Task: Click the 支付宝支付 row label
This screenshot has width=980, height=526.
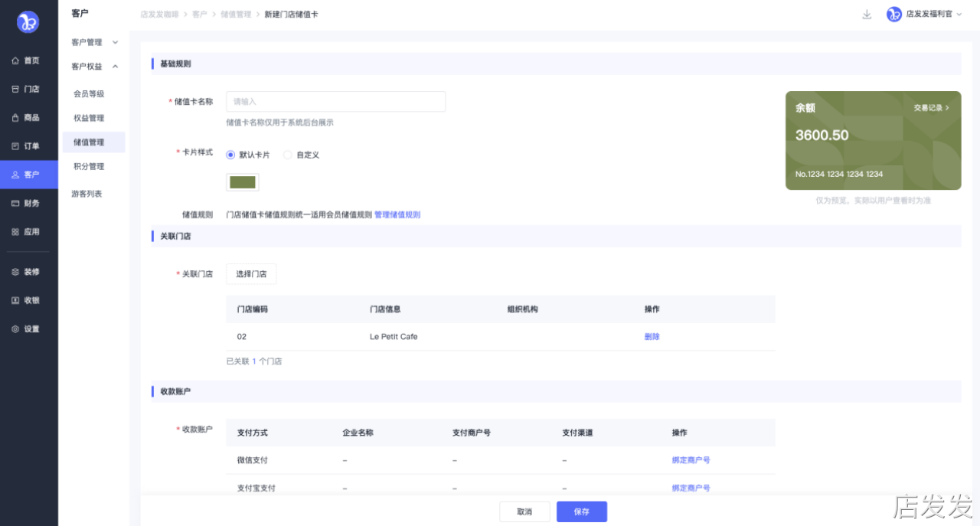Action: pos(256,488)
